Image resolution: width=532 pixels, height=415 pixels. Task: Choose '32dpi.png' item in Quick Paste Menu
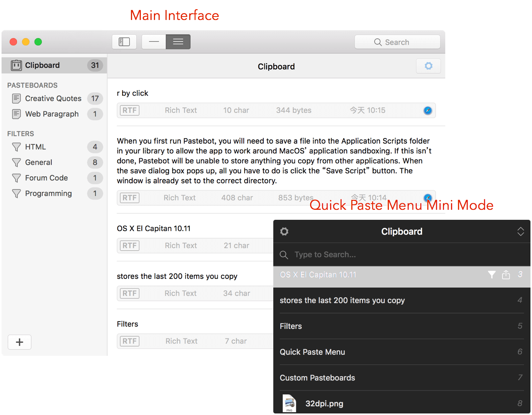[402, 403]
